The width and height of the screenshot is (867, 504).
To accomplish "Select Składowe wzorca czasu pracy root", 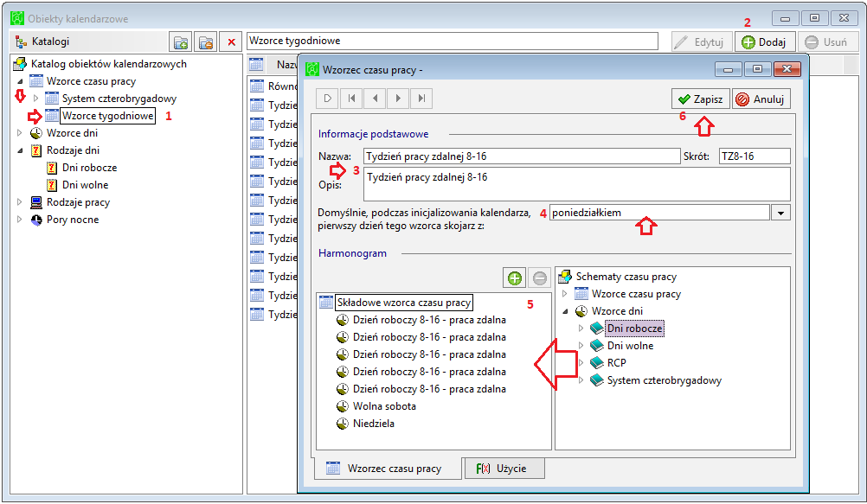I will 403,303.
